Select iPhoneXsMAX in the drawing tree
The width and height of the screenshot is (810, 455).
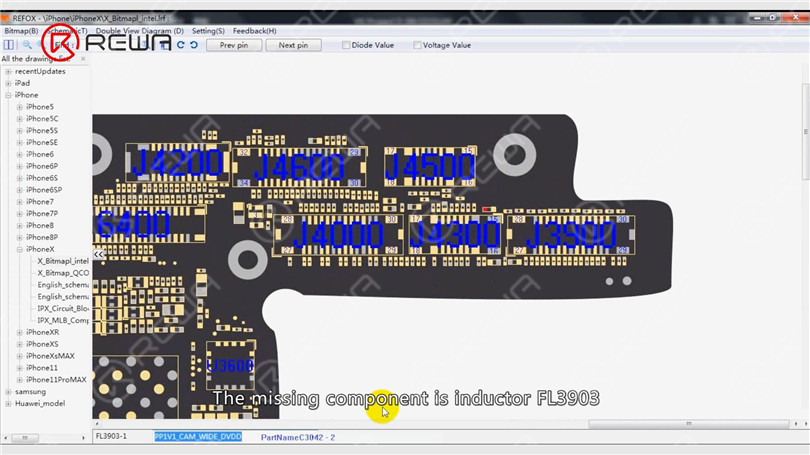coord(50,356)
